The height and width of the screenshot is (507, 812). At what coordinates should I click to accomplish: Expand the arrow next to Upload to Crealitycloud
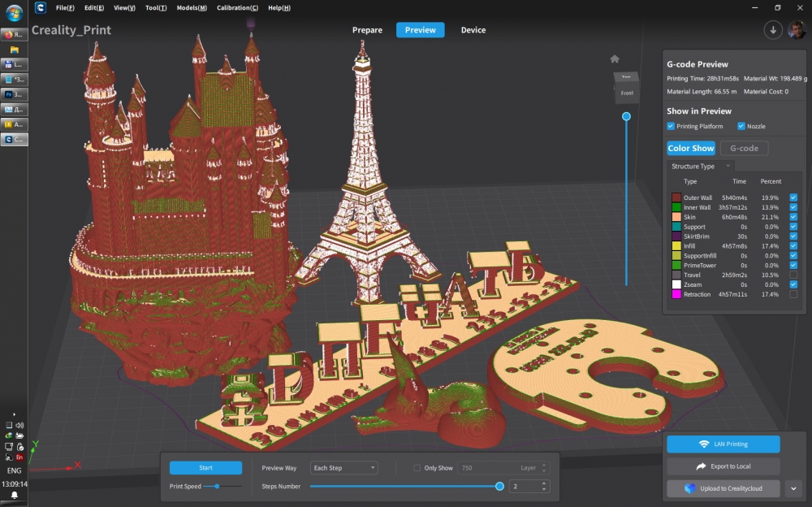click(x=793, y=488)
